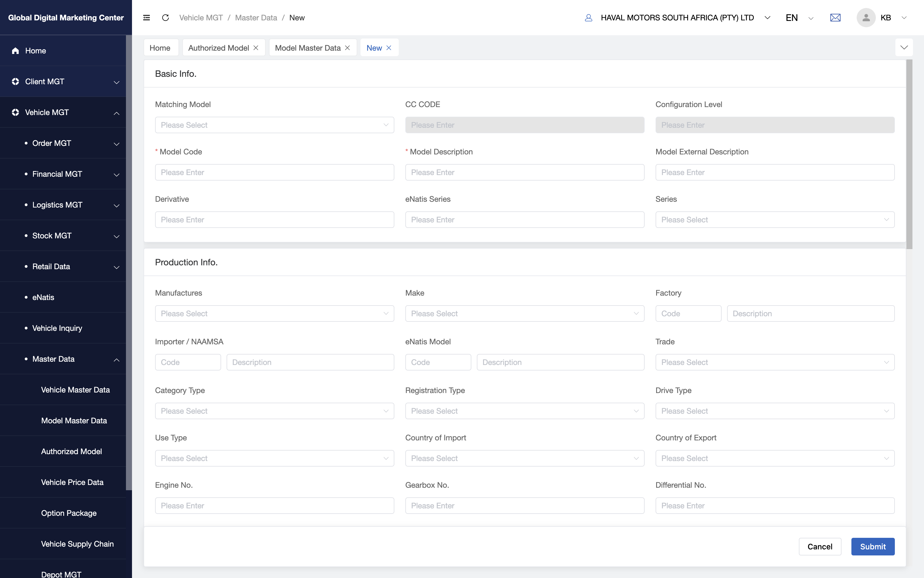Click the Derivative input field
The image size is (924, 578).
(x=274, y=220)
